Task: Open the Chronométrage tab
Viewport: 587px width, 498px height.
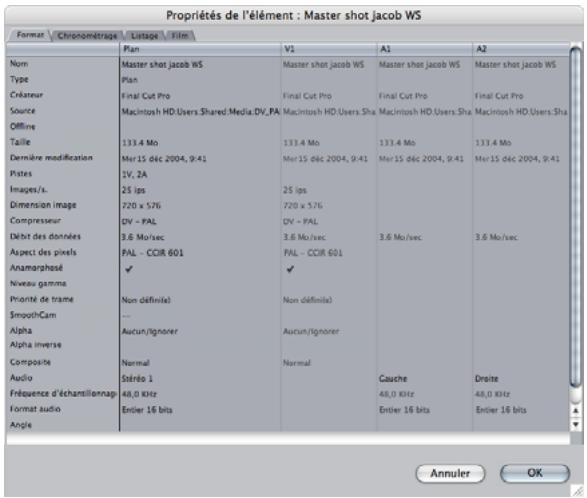Action: pos(87,36)
